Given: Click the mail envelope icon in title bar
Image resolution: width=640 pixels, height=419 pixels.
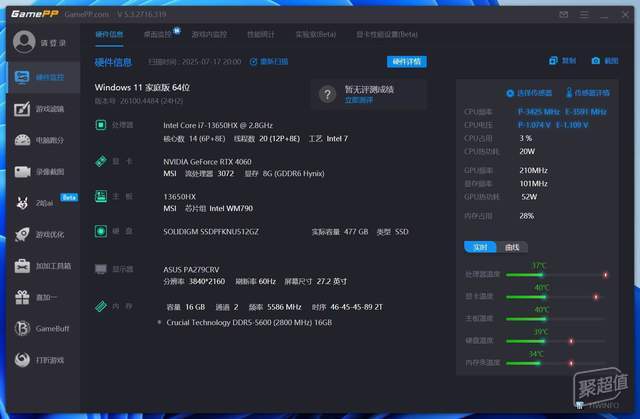Looking at the screenshot, I should [x=564, y=15].
